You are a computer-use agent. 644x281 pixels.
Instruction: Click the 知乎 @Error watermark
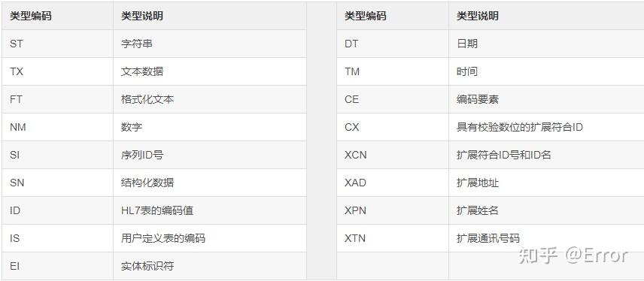pyautogui.click(x=573, y=255)
